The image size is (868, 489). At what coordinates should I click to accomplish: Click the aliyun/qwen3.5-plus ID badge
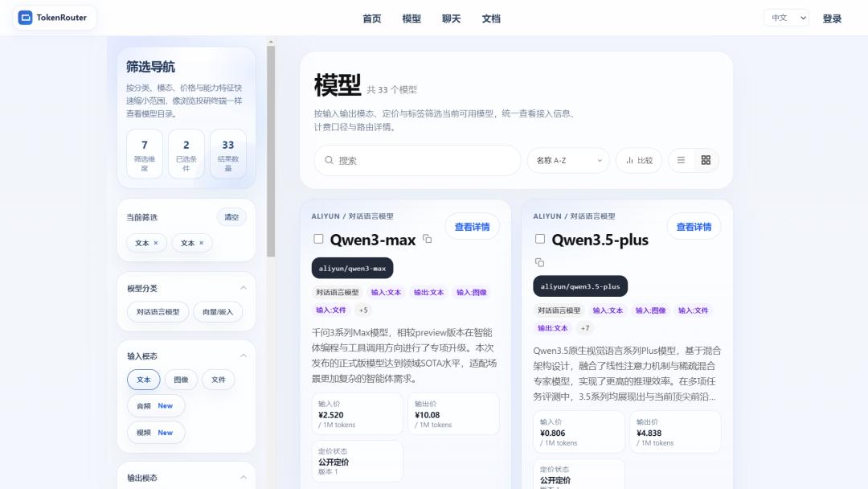tap(580, 286)
